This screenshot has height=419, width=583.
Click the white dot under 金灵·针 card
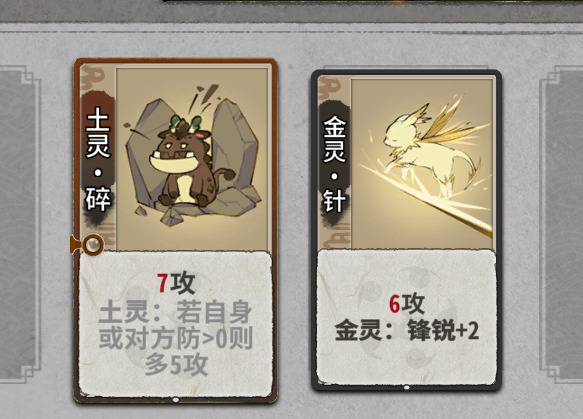click(x=406, y=387)
